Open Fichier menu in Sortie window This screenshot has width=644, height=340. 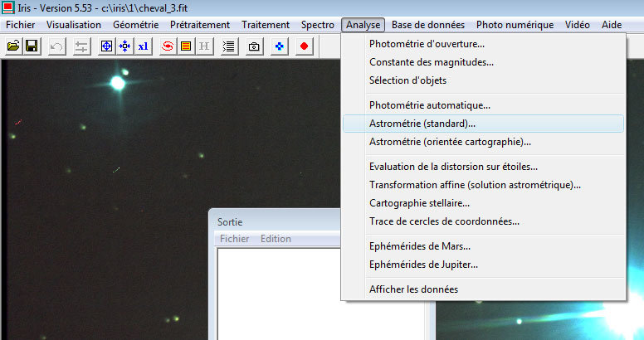pos(235,239)
